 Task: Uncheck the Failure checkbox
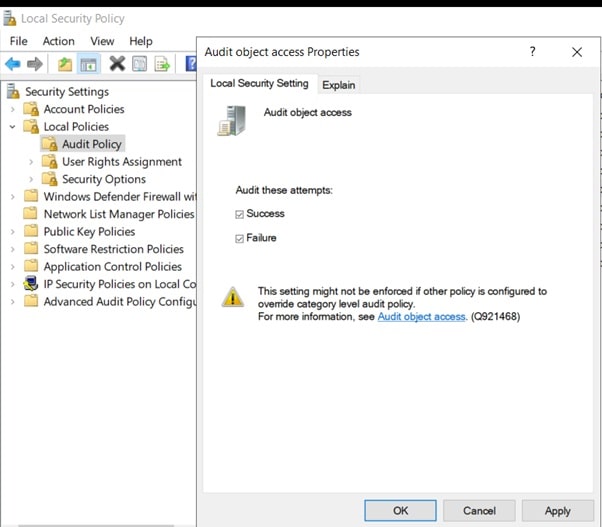[x=240, y=238]
